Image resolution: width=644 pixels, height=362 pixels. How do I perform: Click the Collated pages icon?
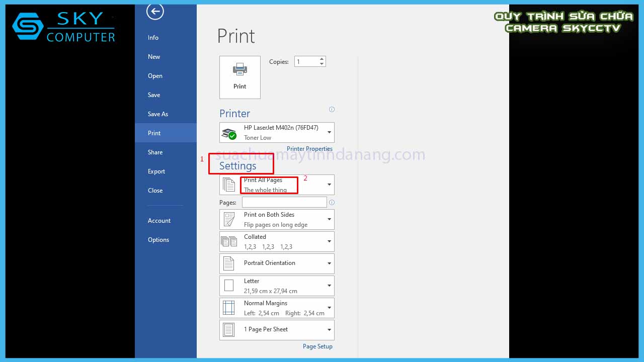coord(229,241)
